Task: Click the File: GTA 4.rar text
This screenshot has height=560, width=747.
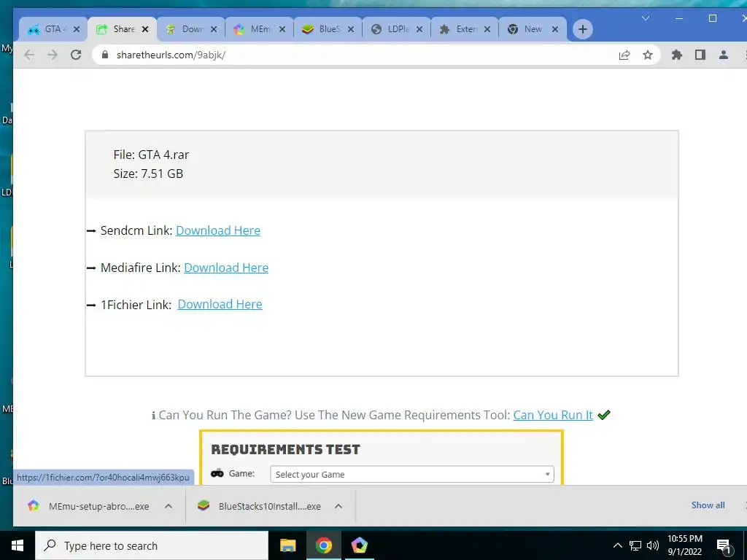Action: click(x=151, y=155)
